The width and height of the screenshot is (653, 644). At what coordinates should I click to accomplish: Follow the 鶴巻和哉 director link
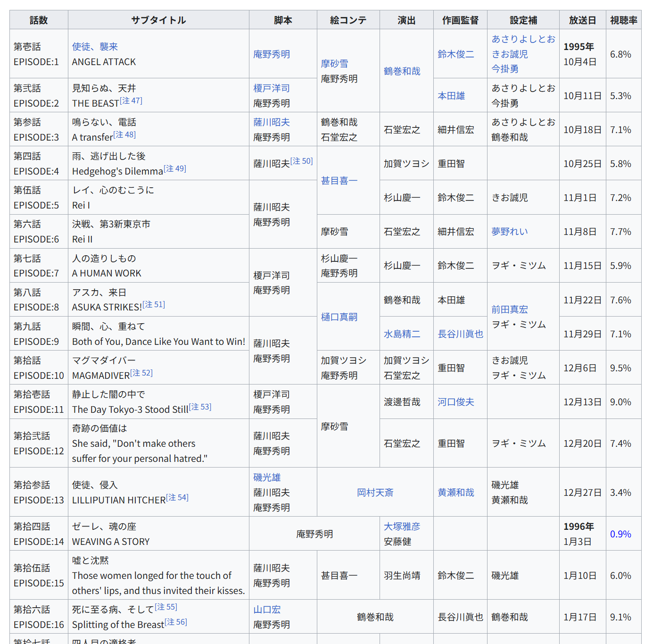point(402,71)
